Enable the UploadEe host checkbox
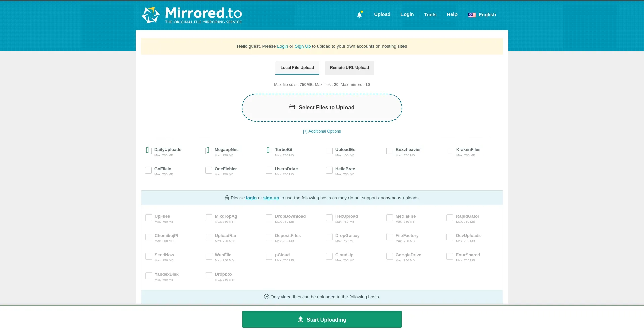Viewport: 644px width, 333px height. tap(329, 151)
